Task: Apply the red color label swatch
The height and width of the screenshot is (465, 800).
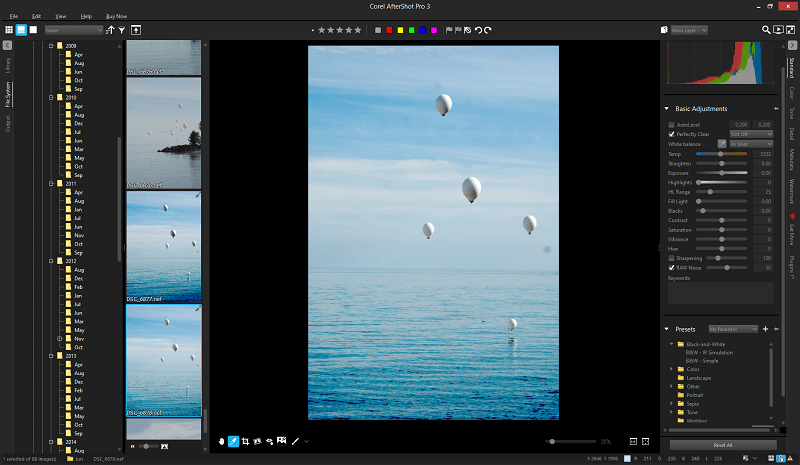Action: 389,30
